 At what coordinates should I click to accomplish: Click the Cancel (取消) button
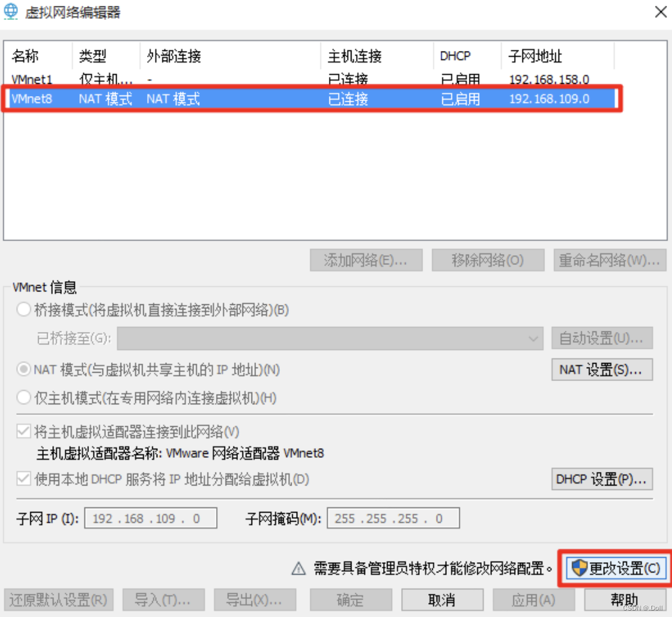(442, 600)
